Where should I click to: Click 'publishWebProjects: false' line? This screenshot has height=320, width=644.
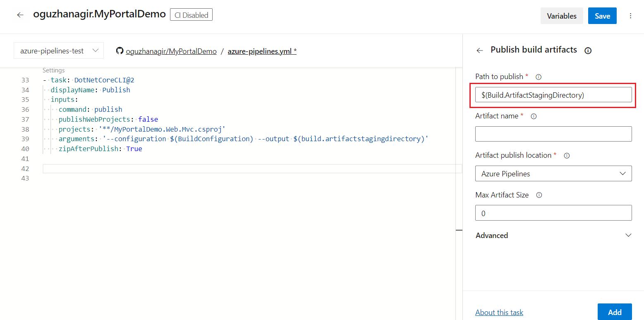point(108,119)
